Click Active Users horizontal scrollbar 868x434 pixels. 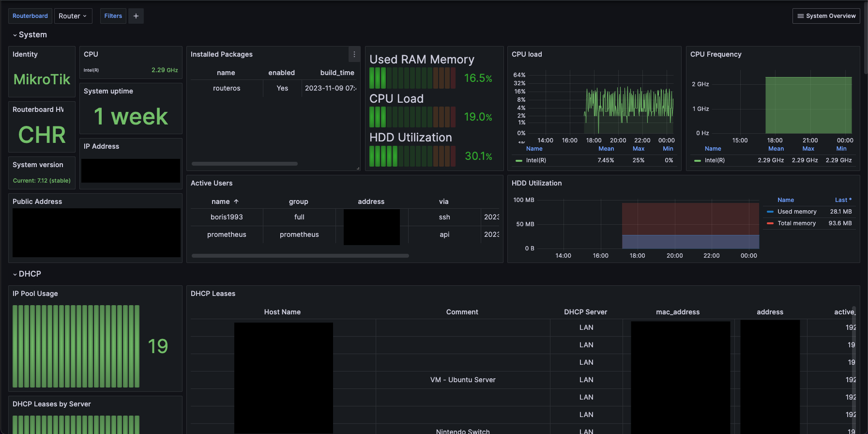(x=300, y=256)
